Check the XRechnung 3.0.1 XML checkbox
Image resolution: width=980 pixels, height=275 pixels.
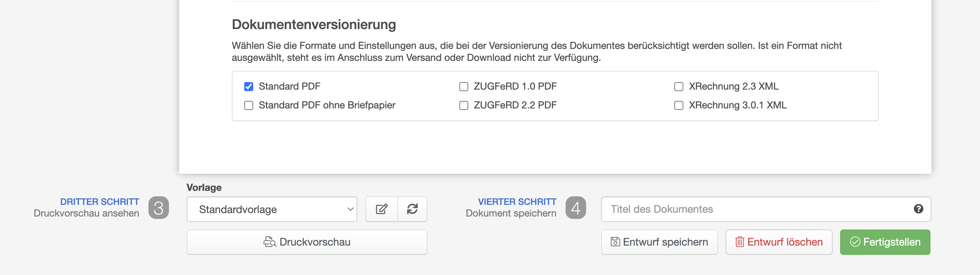679,105
